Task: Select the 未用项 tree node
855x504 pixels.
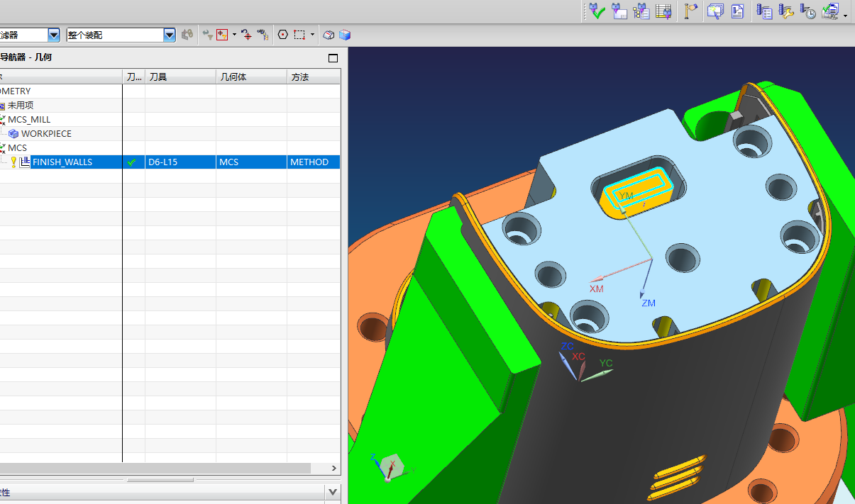Action: coord(21,105)
